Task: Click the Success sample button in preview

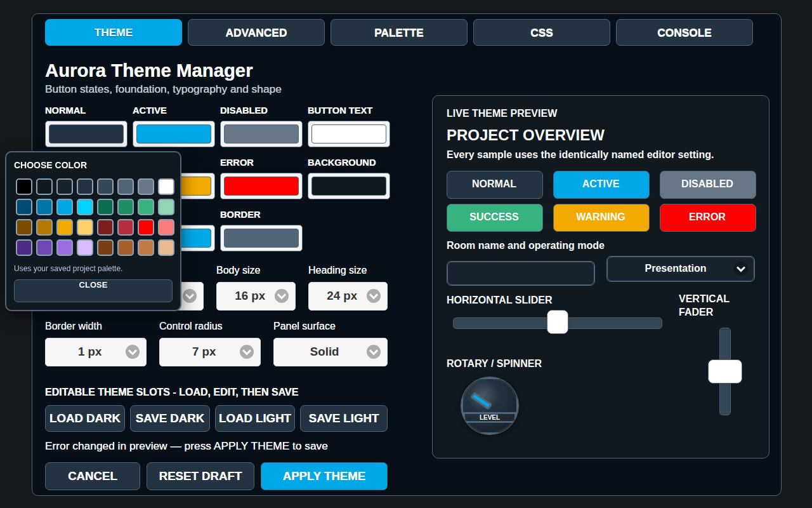Action: tap(495, 218)
